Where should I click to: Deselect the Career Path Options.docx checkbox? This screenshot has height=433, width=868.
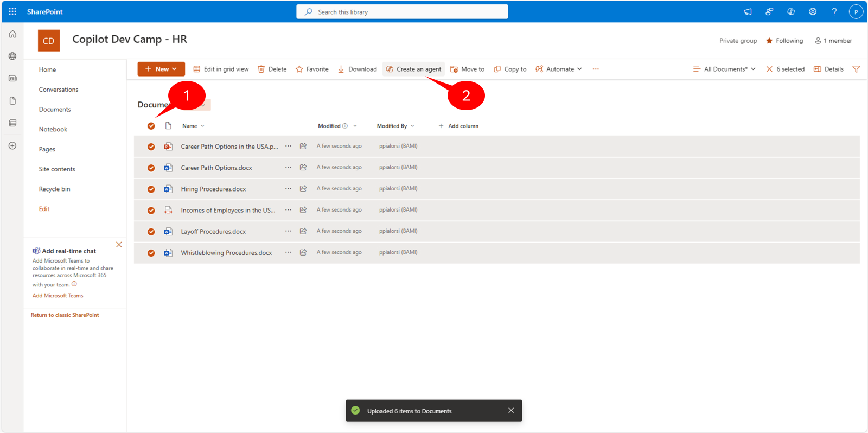[151, 168]
